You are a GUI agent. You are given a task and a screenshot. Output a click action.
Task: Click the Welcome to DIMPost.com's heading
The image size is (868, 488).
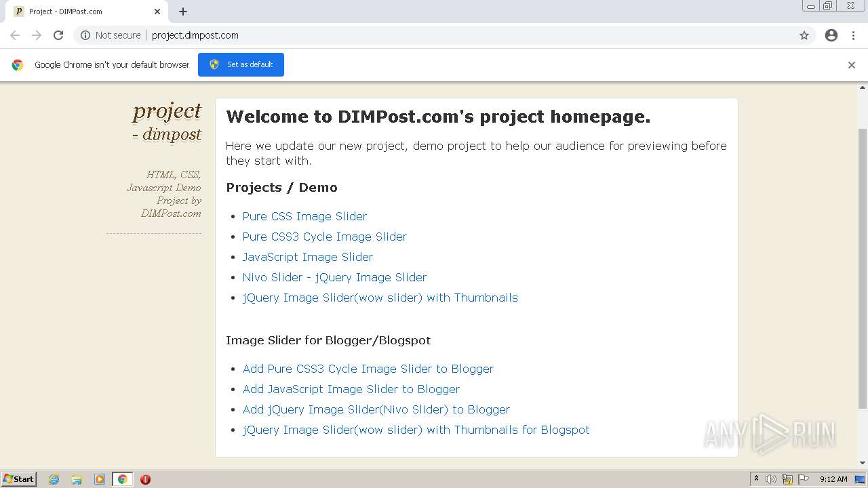438,117
